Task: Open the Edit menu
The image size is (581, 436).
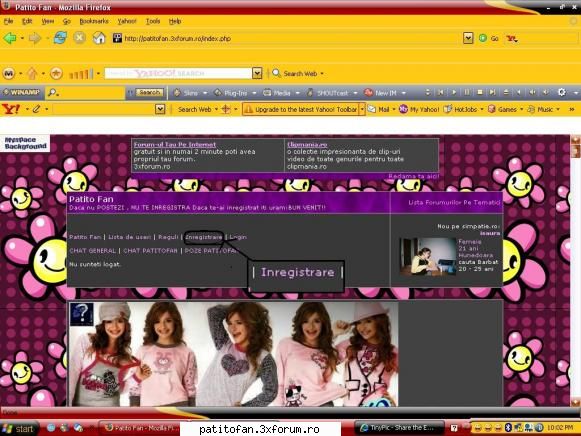Action: point(27,21)
